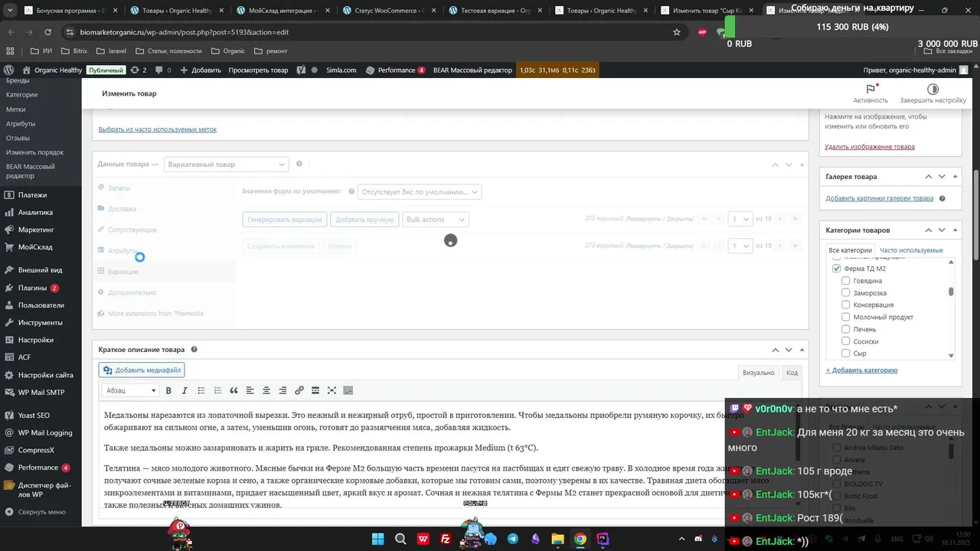Open PhpStorm from the taskbar
The width and height of the screenshot is (980, 551).
(x=603, y=539)
